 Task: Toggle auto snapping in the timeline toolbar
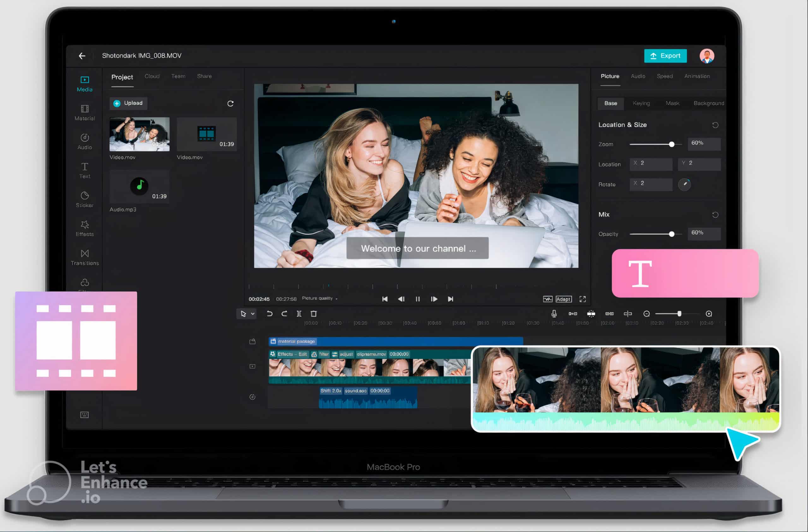point(591,314)
